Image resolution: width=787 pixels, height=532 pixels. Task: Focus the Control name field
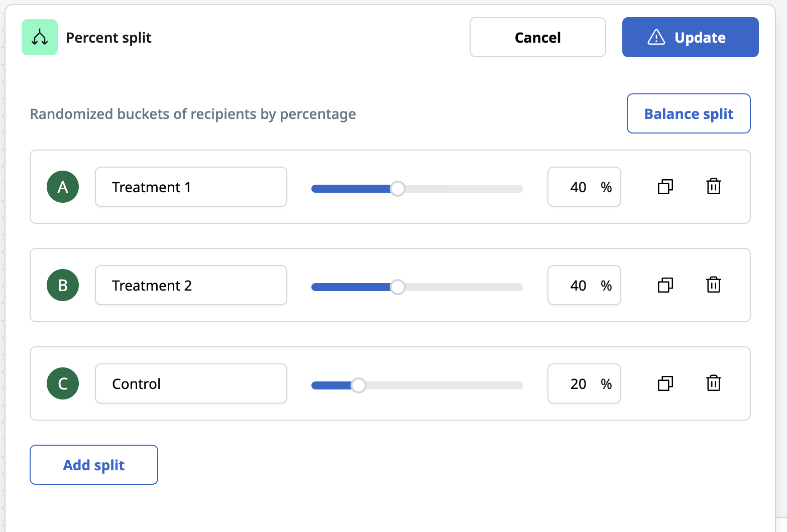(191, 383)
